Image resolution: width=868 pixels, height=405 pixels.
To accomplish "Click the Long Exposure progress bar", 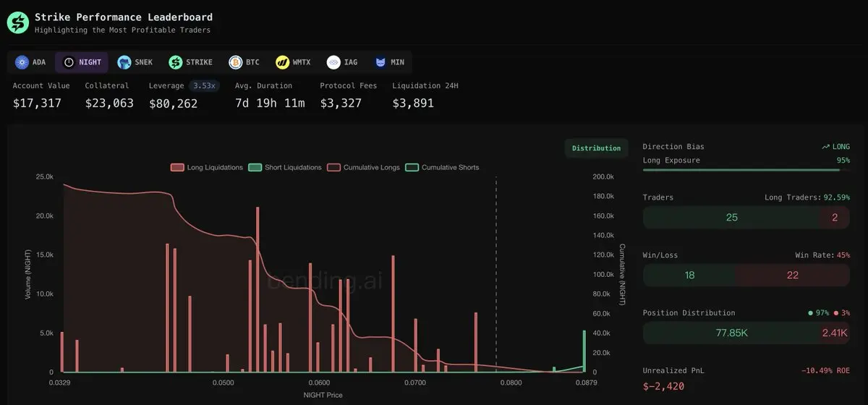I will (x=746, y=170).
